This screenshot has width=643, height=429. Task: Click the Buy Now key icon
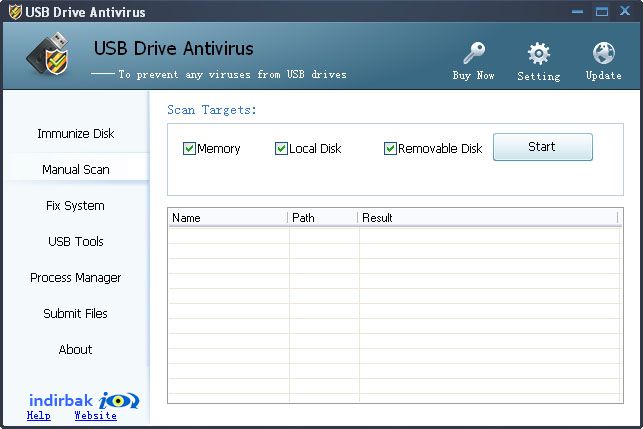click(x=474, y=53)
